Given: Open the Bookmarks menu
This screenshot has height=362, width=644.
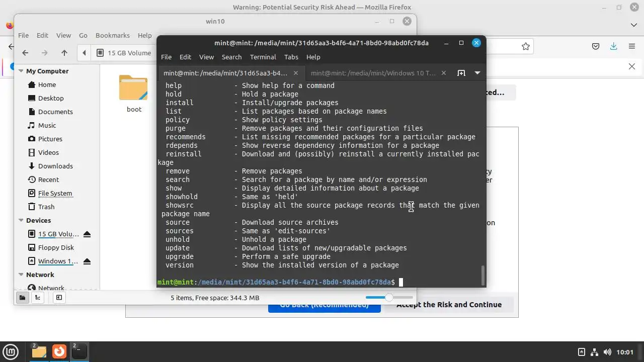Looking at the screenshot, I should (113, 35).
